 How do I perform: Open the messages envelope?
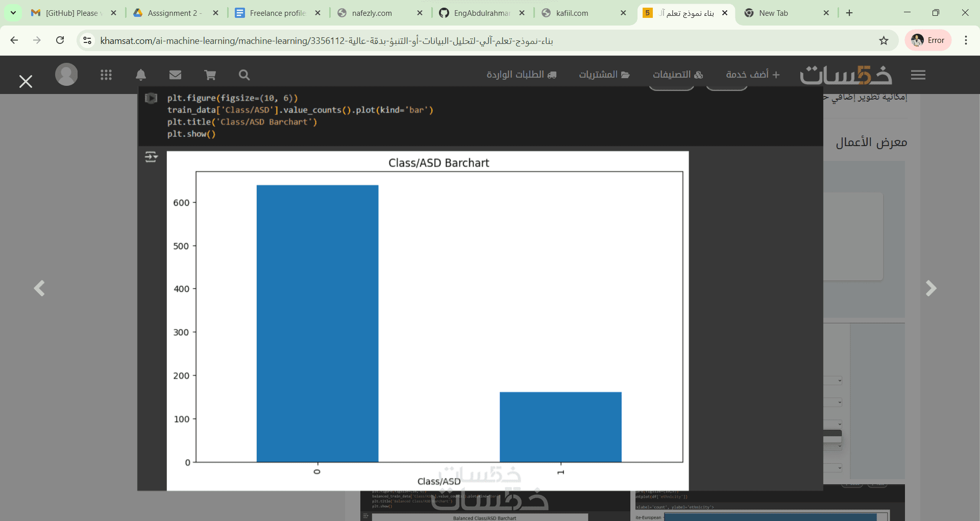[x=175, y=75]
